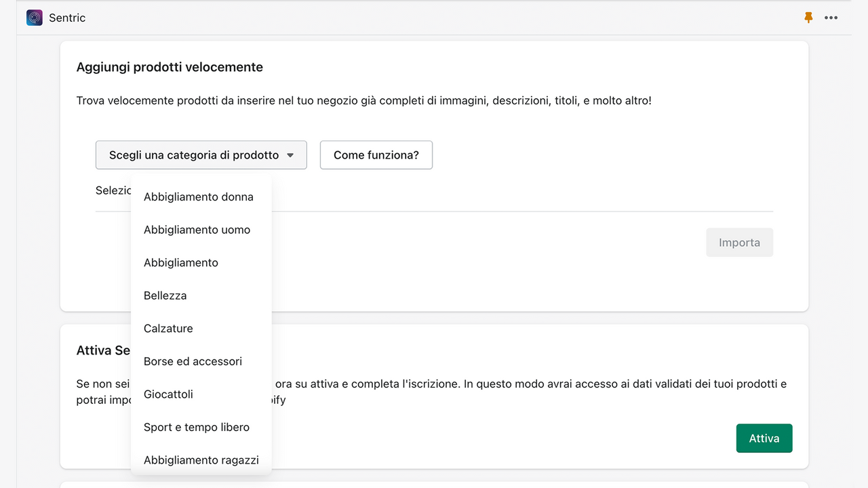The width and height of the screenshot is (868, 488).
Task: Select the 'Giocattoli' category
Action: pos(201,394)
